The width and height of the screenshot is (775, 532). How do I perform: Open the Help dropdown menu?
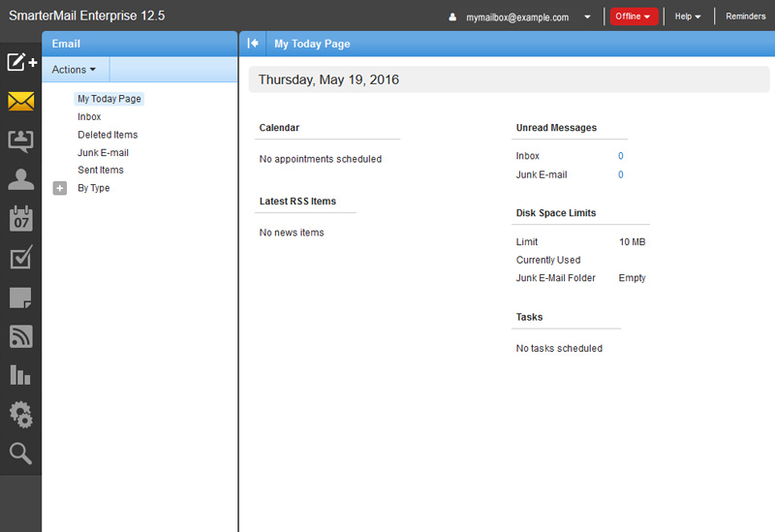[688, 16]
